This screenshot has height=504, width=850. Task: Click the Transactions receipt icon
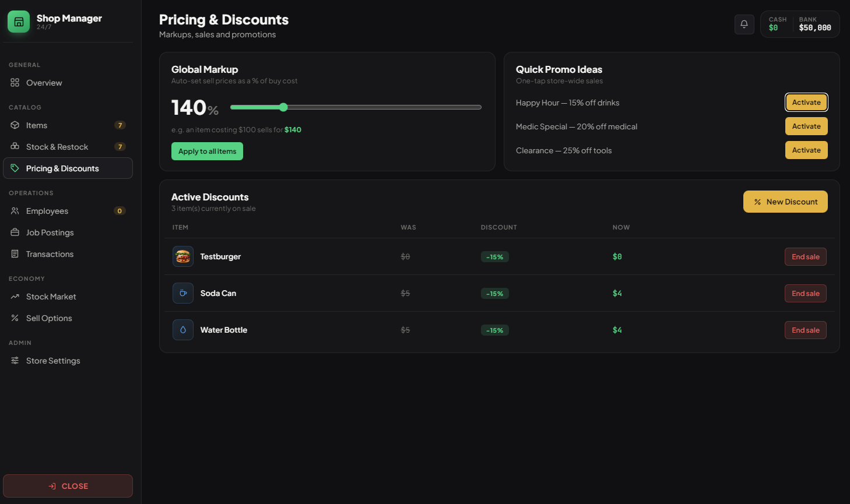pyautogui.click(x=15, y=254)
